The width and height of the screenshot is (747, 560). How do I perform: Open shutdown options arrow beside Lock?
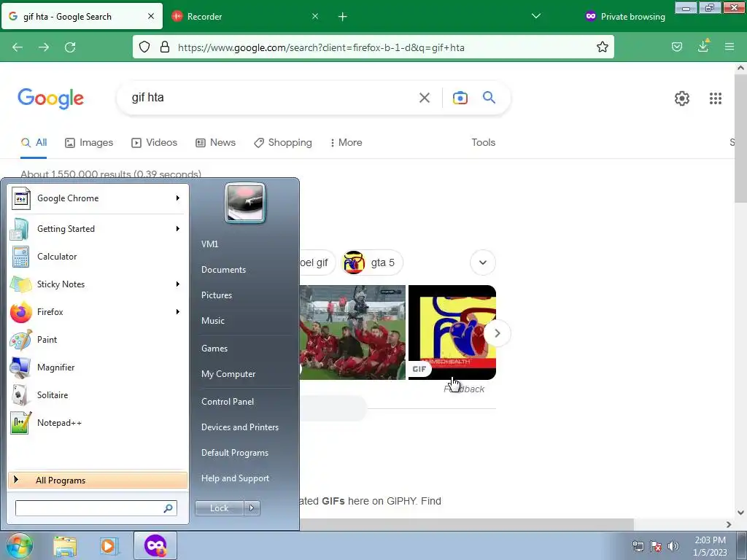252,508
